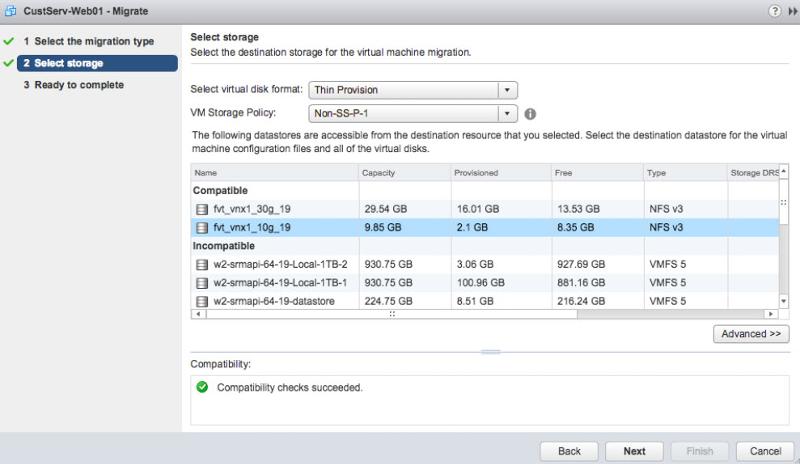Viewport: 800px width, 464px height.
Task: Click the VM icon beside CustServ-Web01 title
Action: (10, 11)
